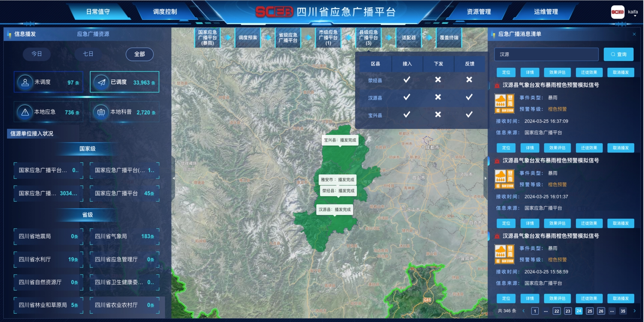Collapse left panel using map-edge arrow
The height and width of the screenshot is (322, 644).
(x=174, y=178)
